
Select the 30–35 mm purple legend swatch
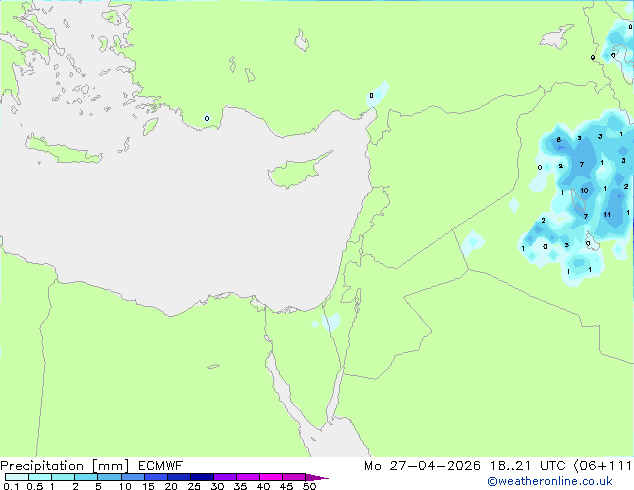[x=224, y=477]
